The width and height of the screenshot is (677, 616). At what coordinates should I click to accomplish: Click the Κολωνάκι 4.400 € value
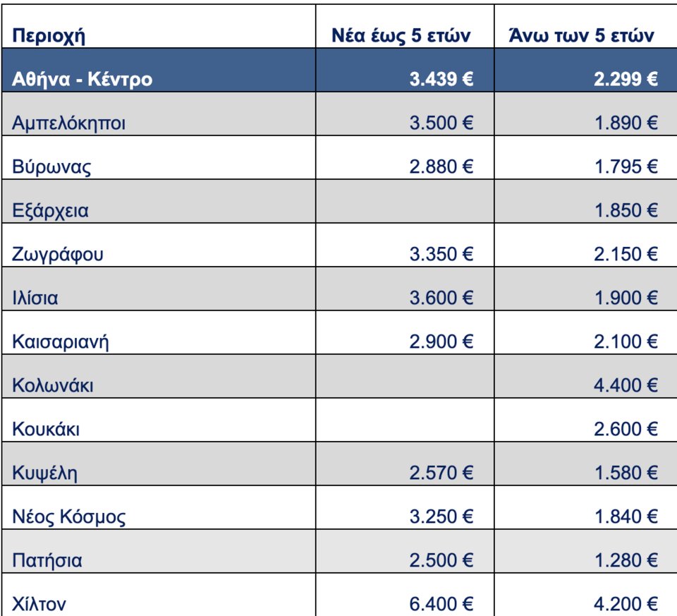coord(626,385)
